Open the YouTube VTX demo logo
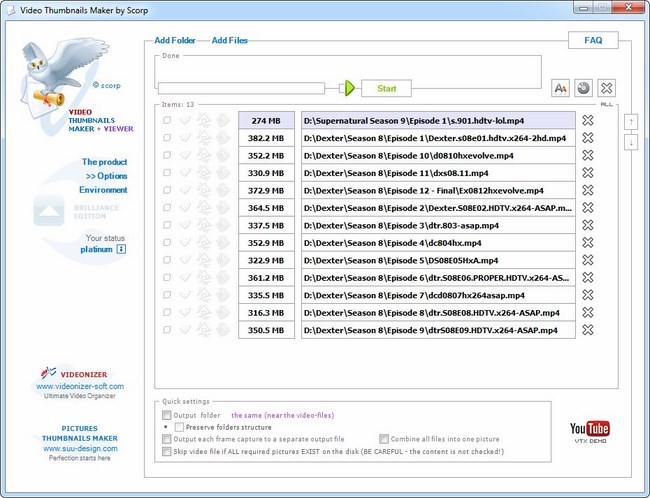 [x=589, y=431]
